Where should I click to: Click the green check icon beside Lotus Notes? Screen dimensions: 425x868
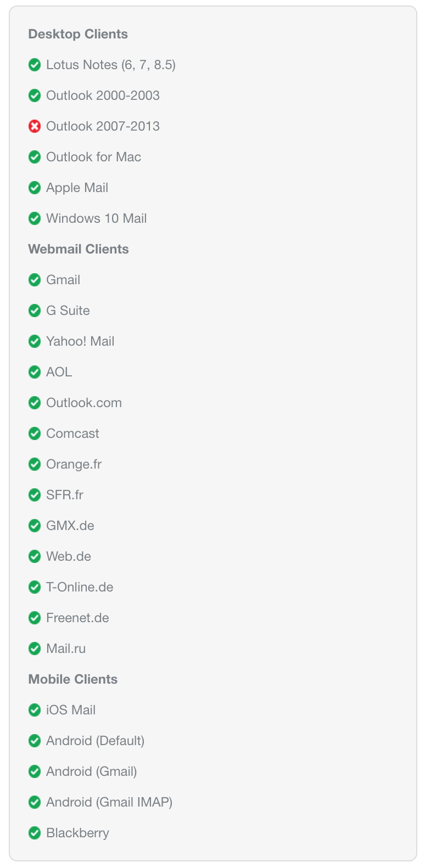point(35,65)
